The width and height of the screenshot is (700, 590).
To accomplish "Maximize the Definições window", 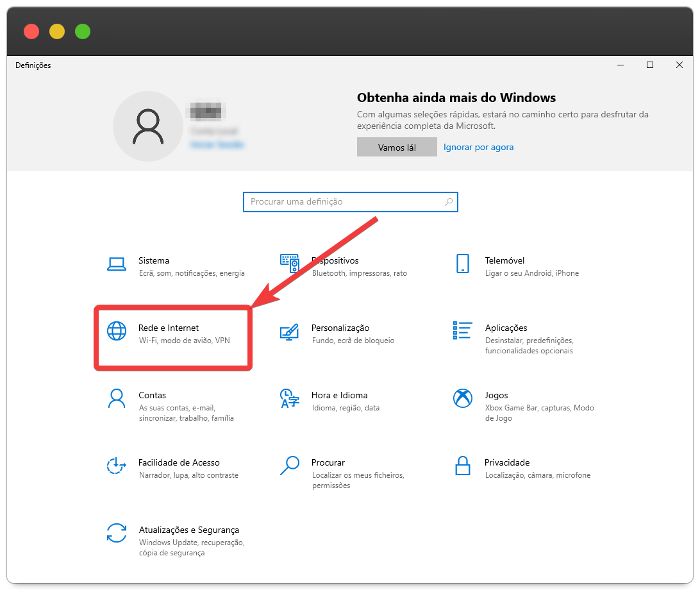I will point(650,65).
